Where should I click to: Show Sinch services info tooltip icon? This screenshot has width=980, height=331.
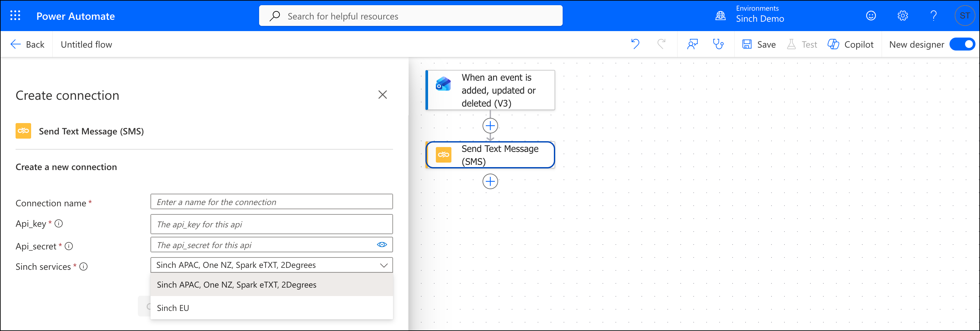84,267
